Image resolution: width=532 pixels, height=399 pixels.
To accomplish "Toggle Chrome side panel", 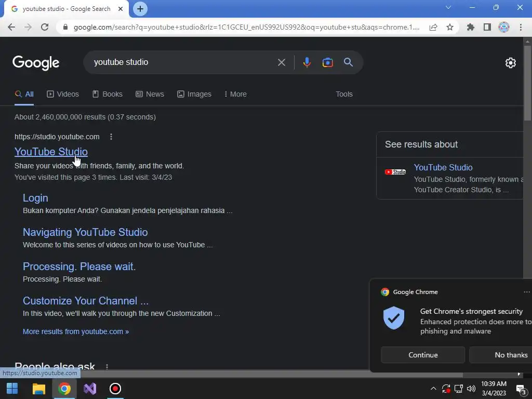I will tap(487, 27).
